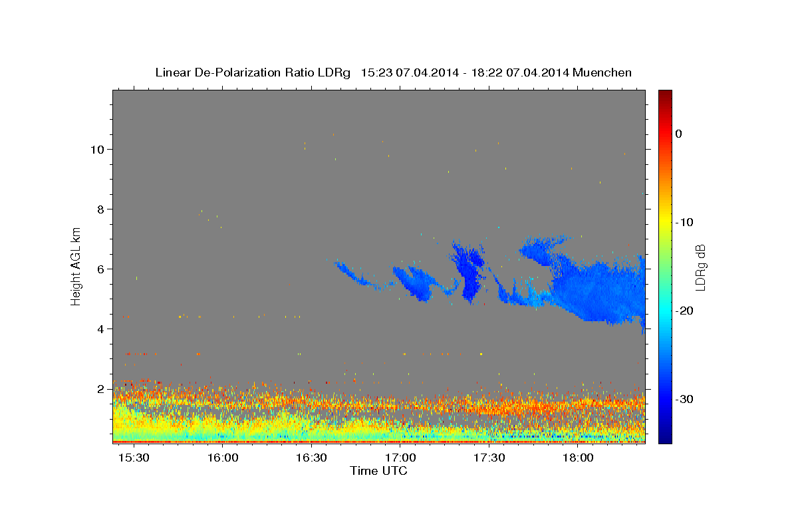798x532 pixels.
Task: Click the dark red top of colorbar
Action: pos(665,95)
